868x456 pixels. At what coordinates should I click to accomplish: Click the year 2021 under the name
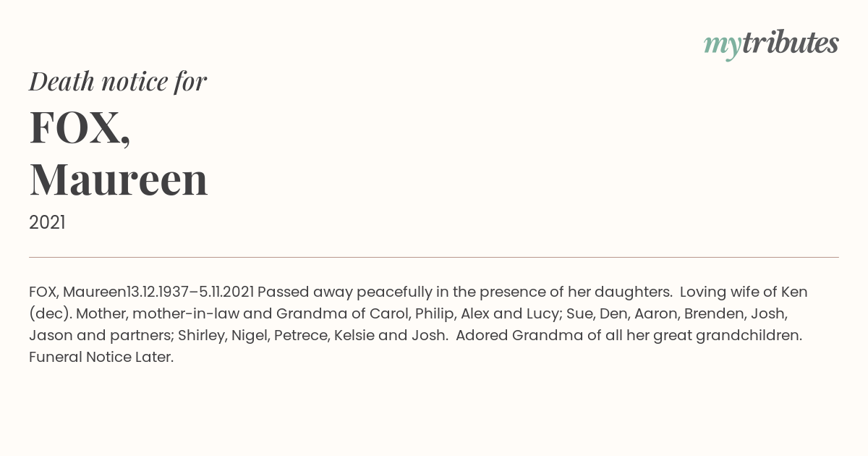pos(47,223)
